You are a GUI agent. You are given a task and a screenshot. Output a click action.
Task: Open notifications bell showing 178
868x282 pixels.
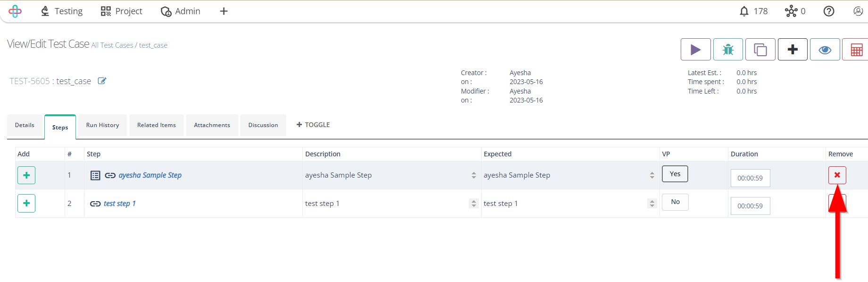(x=753, y=11)
